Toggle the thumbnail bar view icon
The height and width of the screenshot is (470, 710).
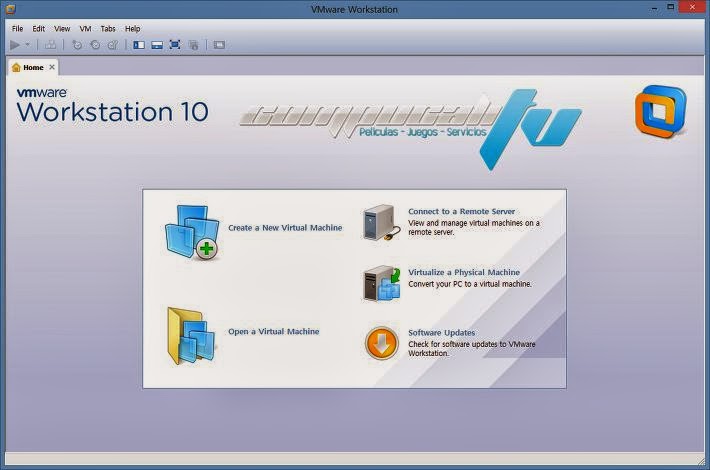coord(157,45)
